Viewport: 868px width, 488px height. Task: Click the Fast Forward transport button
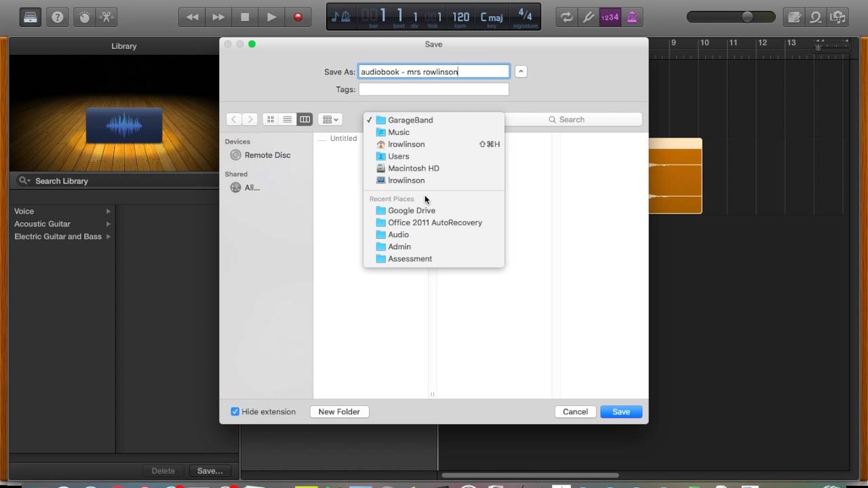click(218, 17)
